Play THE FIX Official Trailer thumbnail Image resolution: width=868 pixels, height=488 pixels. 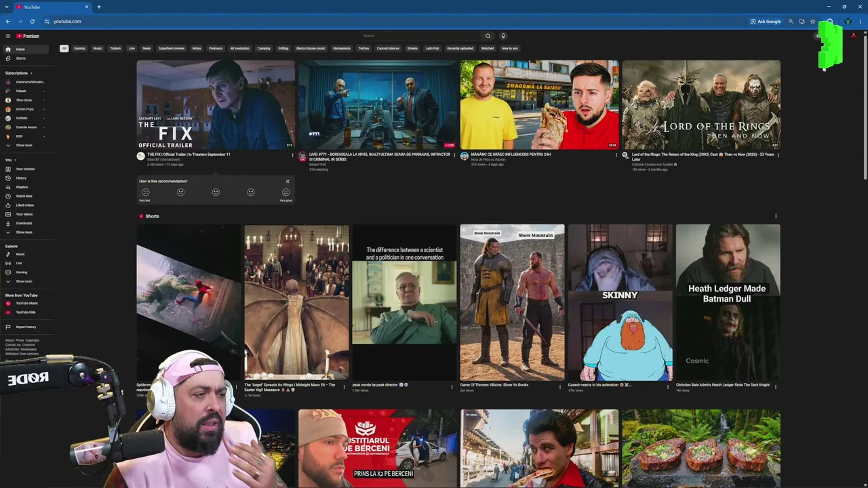[x=216, y=105]
